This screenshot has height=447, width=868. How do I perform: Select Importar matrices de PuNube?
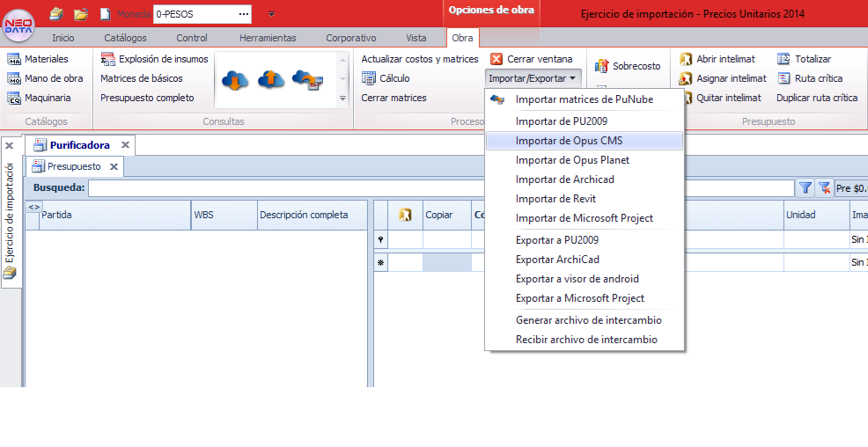point(584,99)
